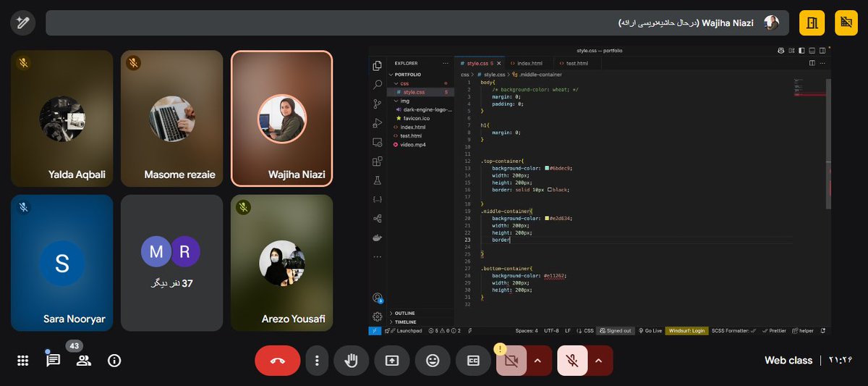Open style.css in the file tree

(421, 92)
